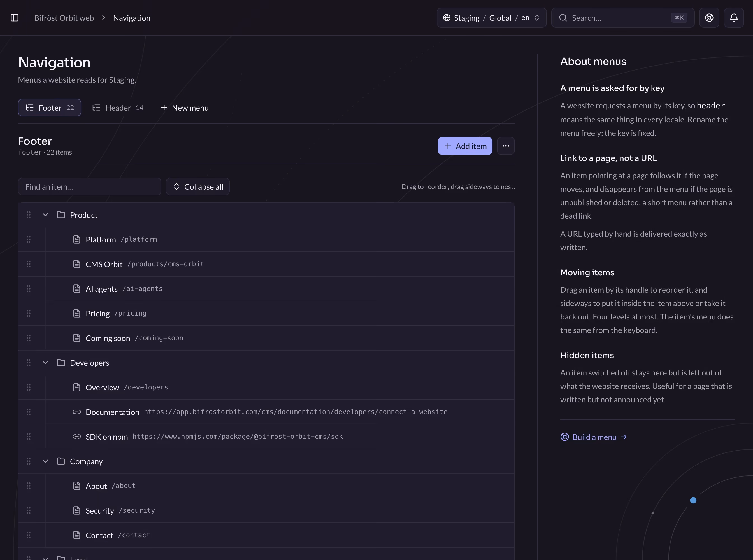This screenshot has height=560, width=753.
Task: Click the /pricing path text
Action: 130,313
